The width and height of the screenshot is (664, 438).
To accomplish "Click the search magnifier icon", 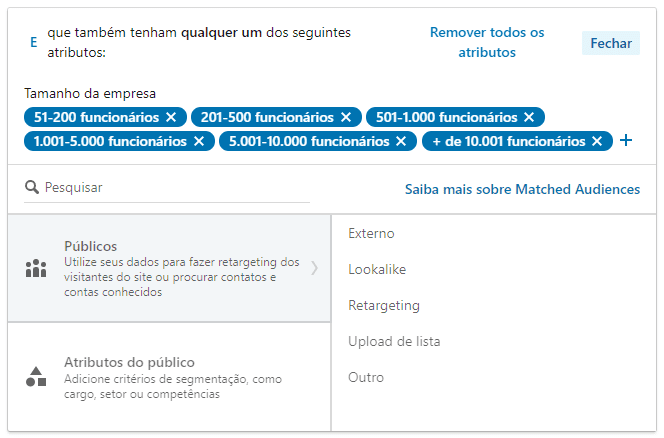I will pos(32,187).
